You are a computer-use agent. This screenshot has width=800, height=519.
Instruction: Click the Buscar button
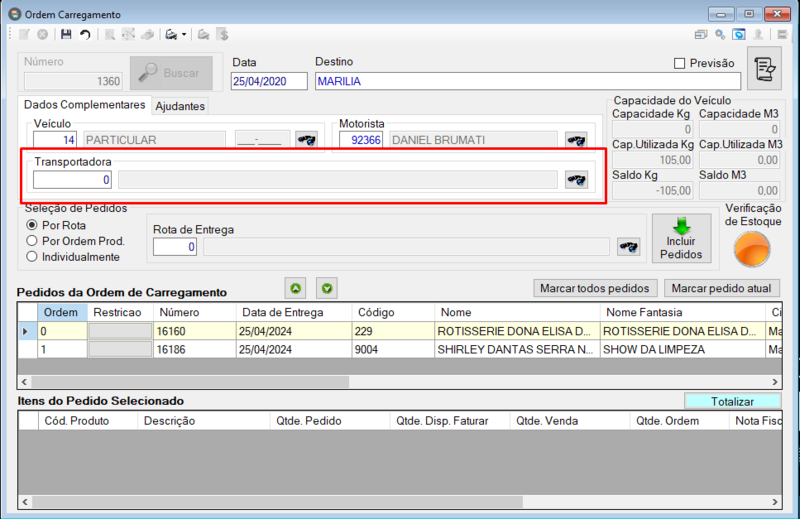point(171,73)
